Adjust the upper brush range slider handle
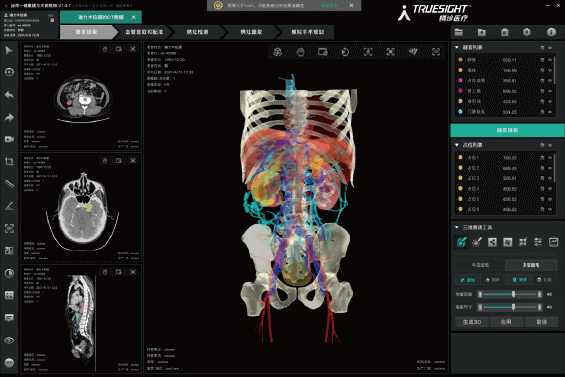565x377 pixels. point(513,294)
